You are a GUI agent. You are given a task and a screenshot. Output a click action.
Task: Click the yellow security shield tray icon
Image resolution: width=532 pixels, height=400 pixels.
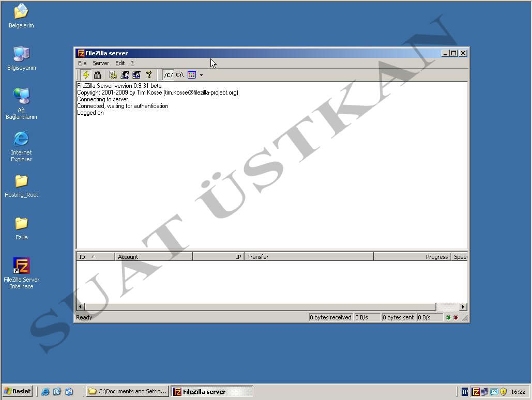[503, 392]
